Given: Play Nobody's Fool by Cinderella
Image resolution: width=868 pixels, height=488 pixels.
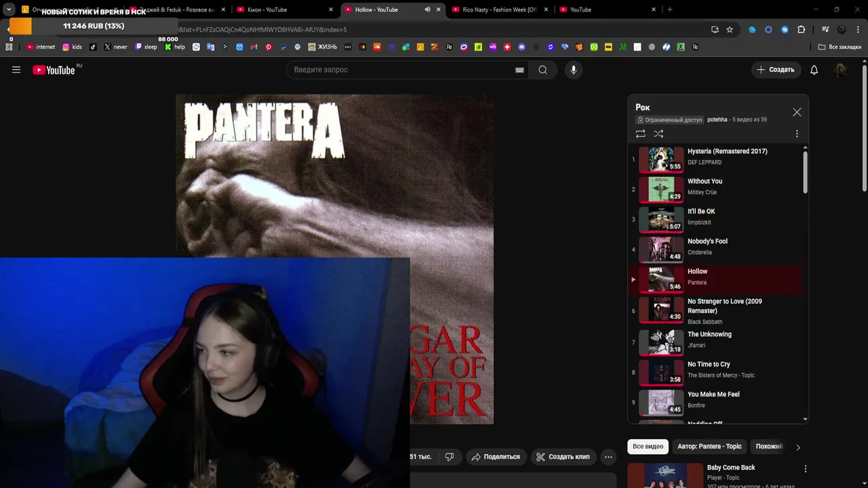Looking at the screenshot, I should (715, 249).
